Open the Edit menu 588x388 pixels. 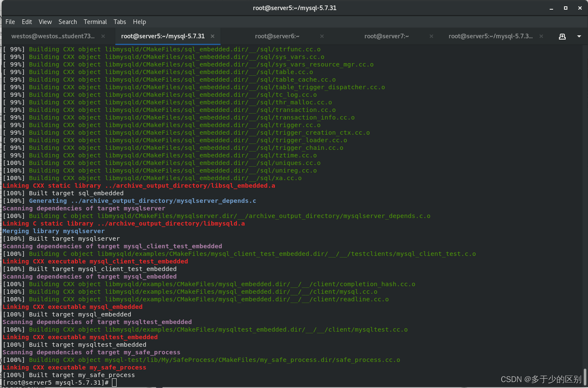pos(27,22)
